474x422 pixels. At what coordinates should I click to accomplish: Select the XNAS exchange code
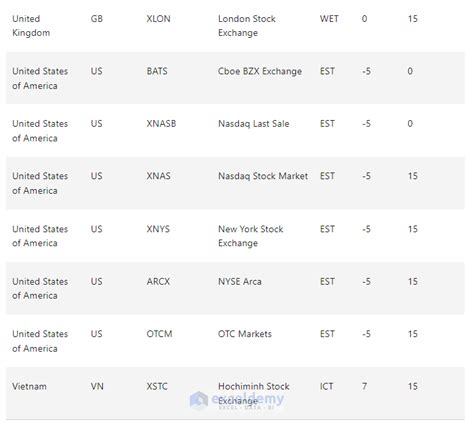(158, 176)
